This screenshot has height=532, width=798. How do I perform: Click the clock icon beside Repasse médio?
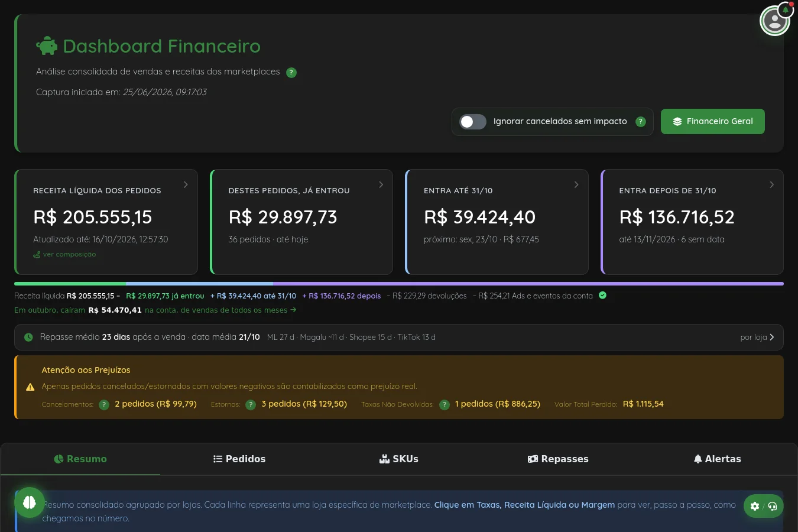tap(28, 338)
